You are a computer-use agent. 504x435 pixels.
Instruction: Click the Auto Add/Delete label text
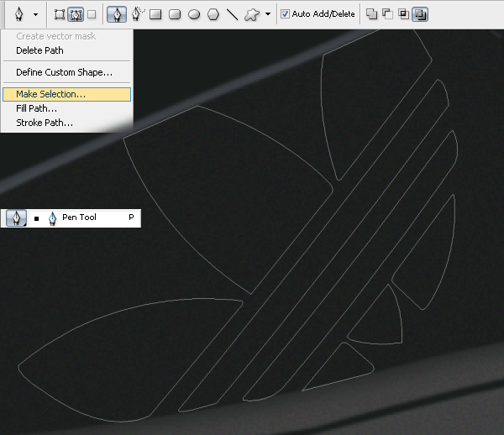[323, 14]
